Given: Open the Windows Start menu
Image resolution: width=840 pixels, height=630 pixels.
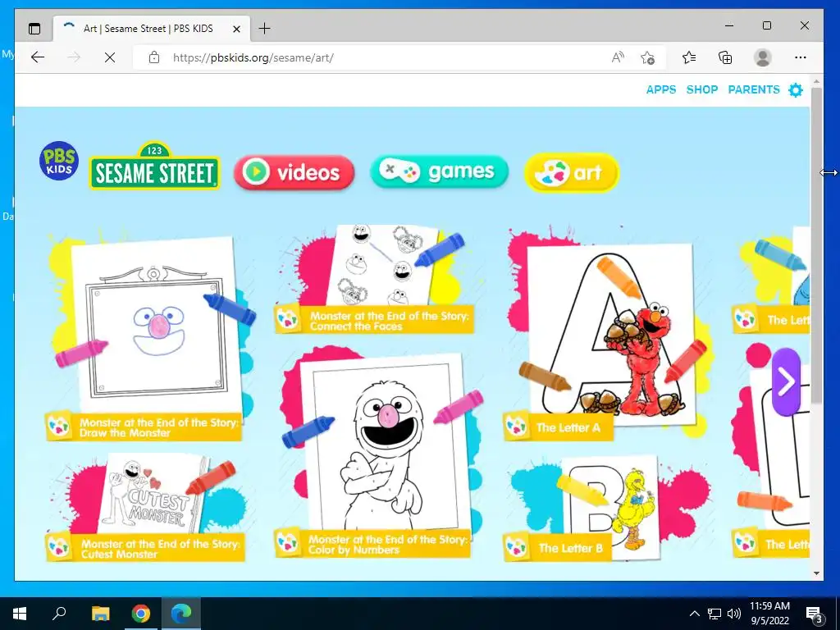Looking at the screenshot, I should [20, 614].
